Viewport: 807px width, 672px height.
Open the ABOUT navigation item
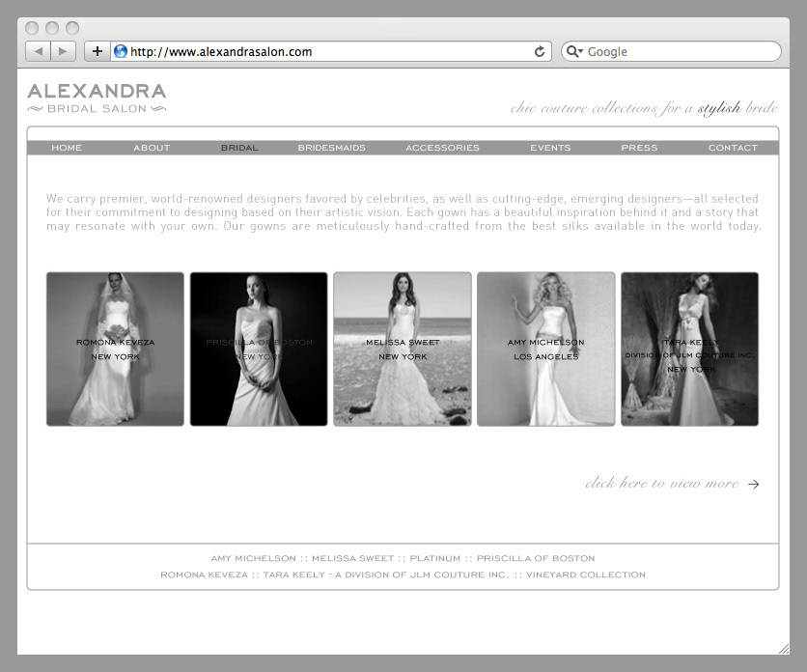coord(152,148)
